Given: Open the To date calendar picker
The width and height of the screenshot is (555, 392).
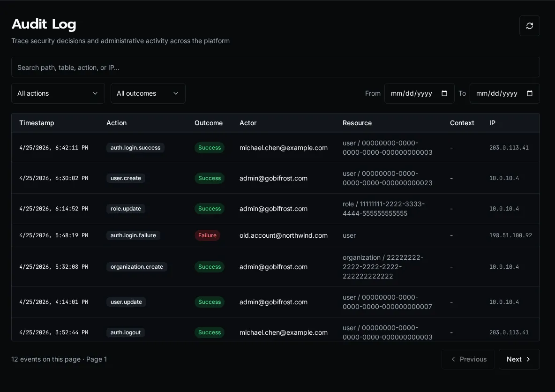Looking at the screenshot, I should tap(530, 93).
